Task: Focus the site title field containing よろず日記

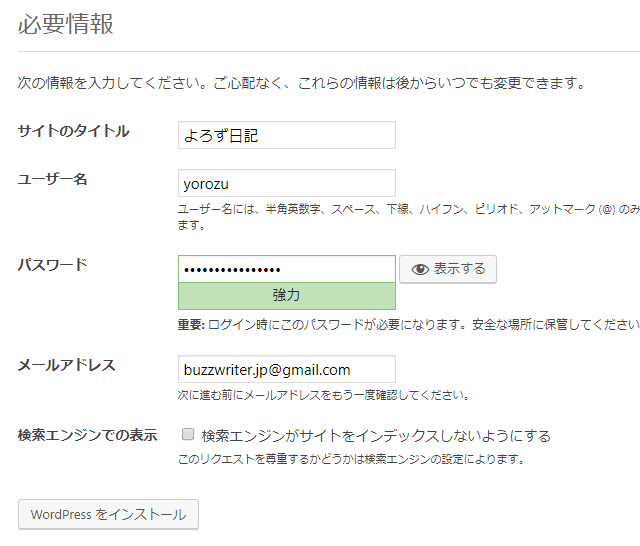Action: (286, 135)
